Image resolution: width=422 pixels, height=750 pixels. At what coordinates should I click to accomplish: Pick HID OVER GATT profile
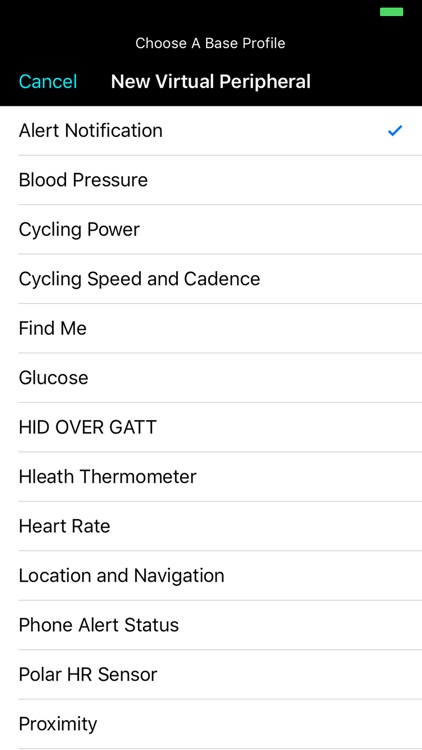pyautogui.click(x=211, y=427)
